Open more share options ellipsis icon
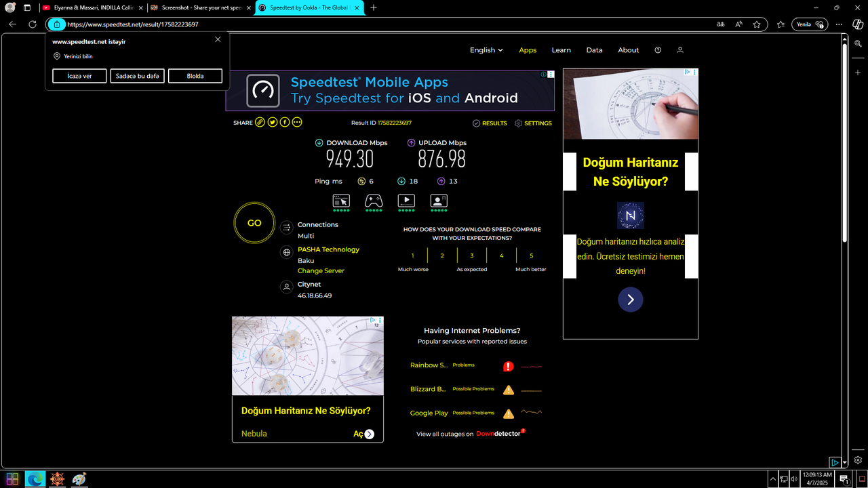The image size is (868, 488). tap(297, 123)
